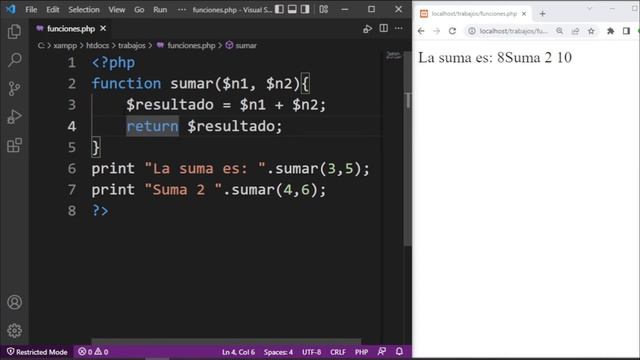This screenshot has height=360, width=640.
Task: Select the funciones.php editor tab
Action: [x=71, y=29]
